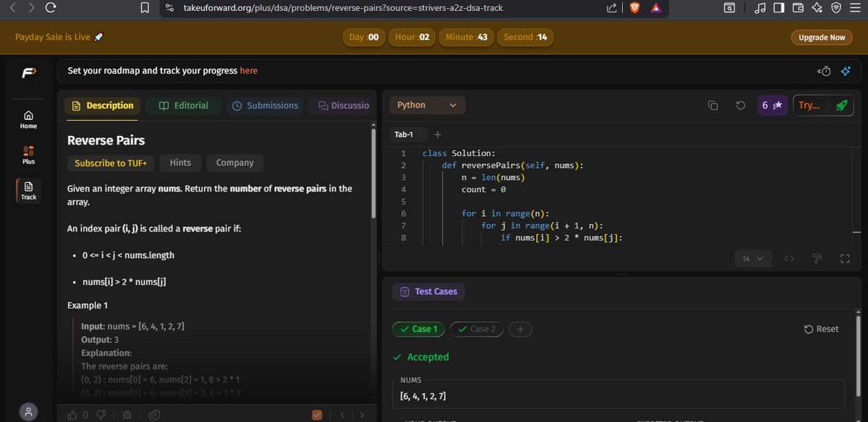Toggle the orange completed checkbox
The width and height of the screenshot is (868, 422).
coord(316,415)
